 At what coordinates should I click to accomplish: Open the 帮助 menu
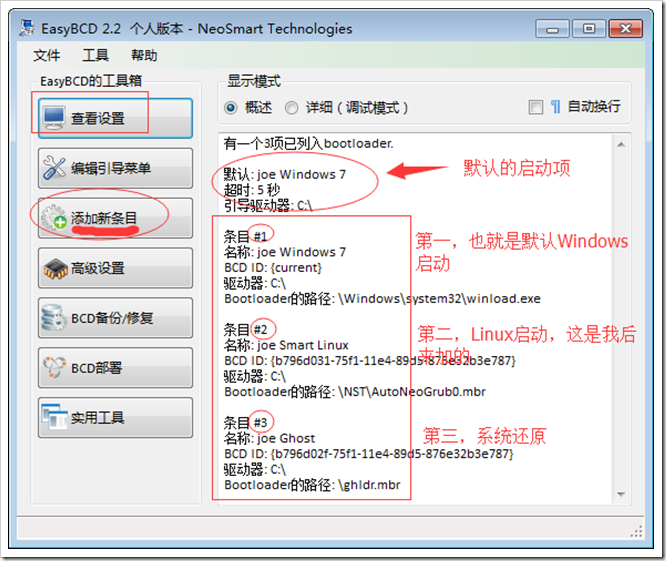pyautogui.click(x=144, y=55)
